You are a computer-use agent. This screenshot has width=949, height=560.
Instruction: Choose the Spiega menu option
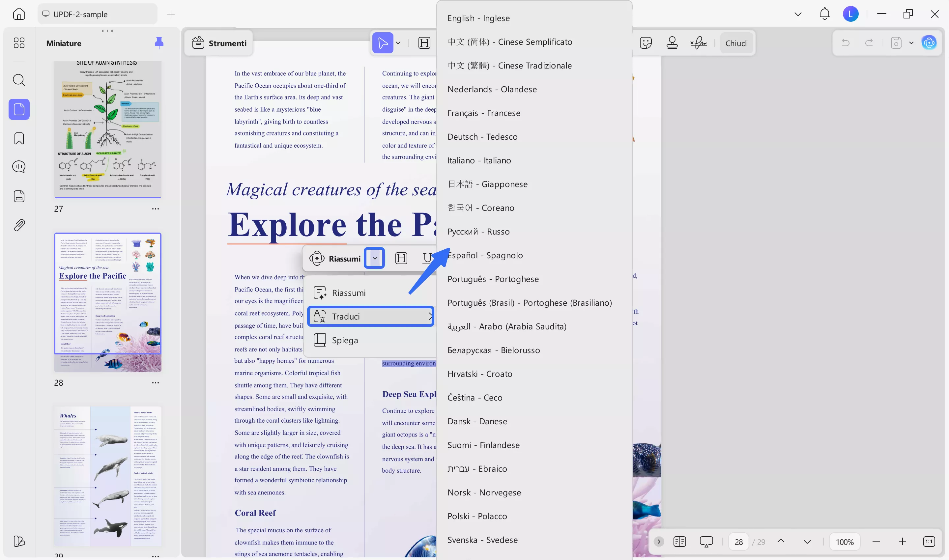pyautogui.click(x=345, y=340)
